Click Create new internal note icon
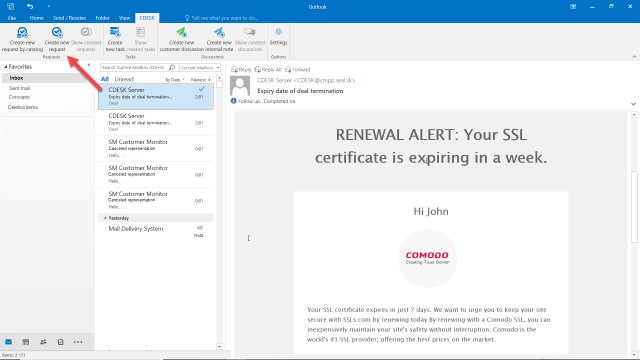 [219, 32]
